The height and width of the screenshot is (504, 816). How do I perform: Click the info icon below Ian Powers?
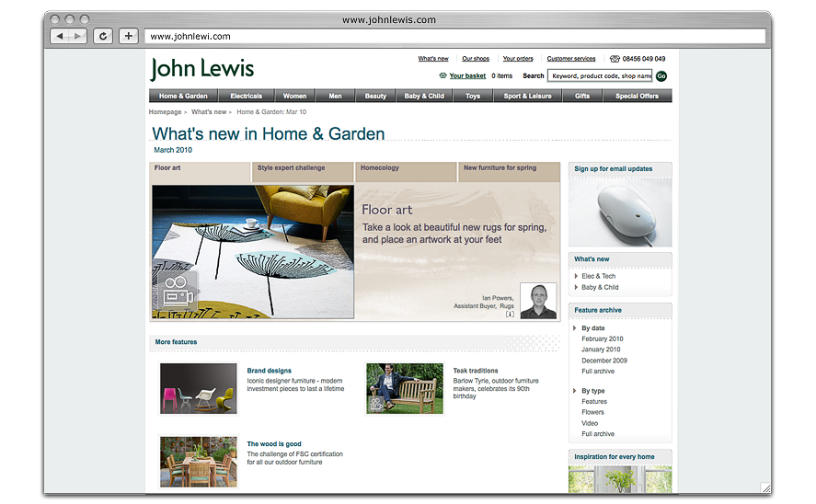coord(510,315)
